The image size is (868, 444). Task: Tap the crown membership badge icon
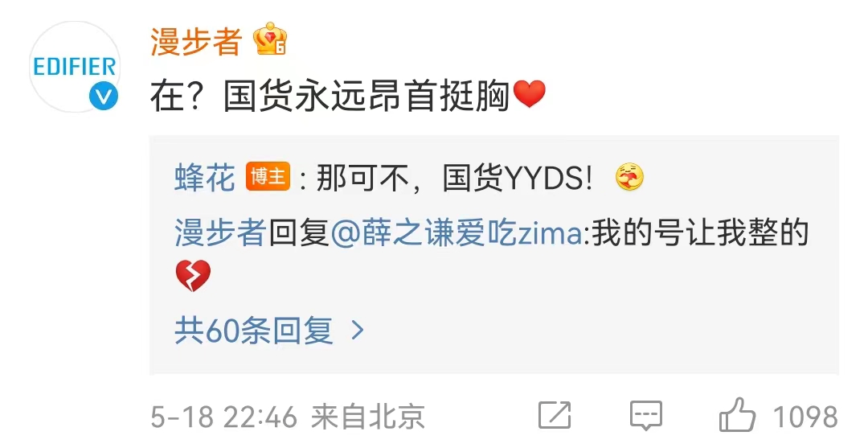click(x=269, y=39)
